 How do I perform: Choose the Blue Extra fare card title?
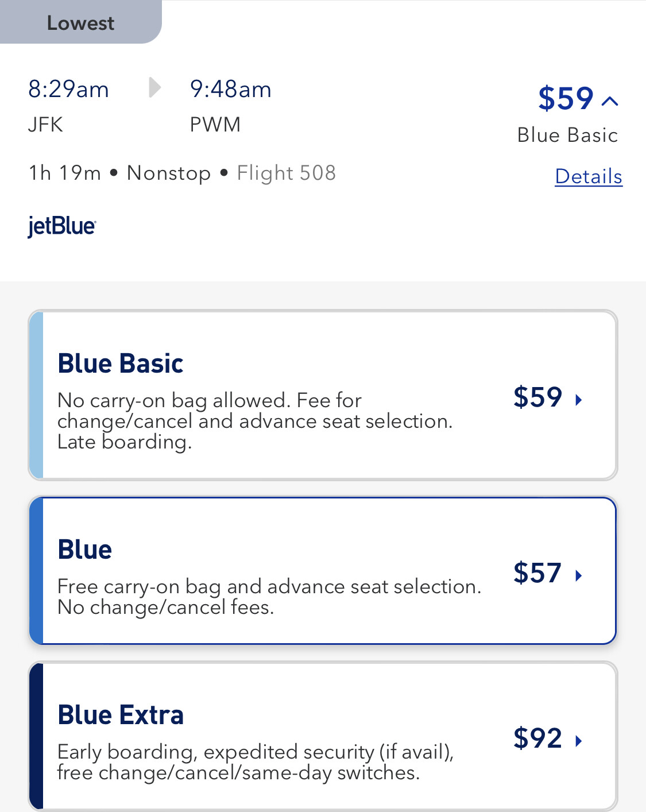point(121,715)
